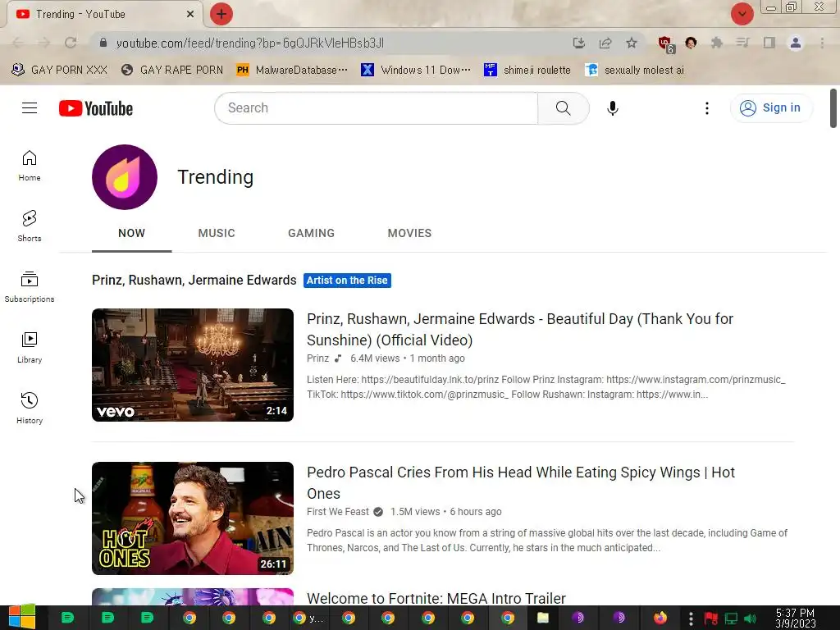The image size is (840, 630).
Task: Click the Beautiful Day description starting 'Listen Here'
Action: pyautogui.click(x=546, y=387)
